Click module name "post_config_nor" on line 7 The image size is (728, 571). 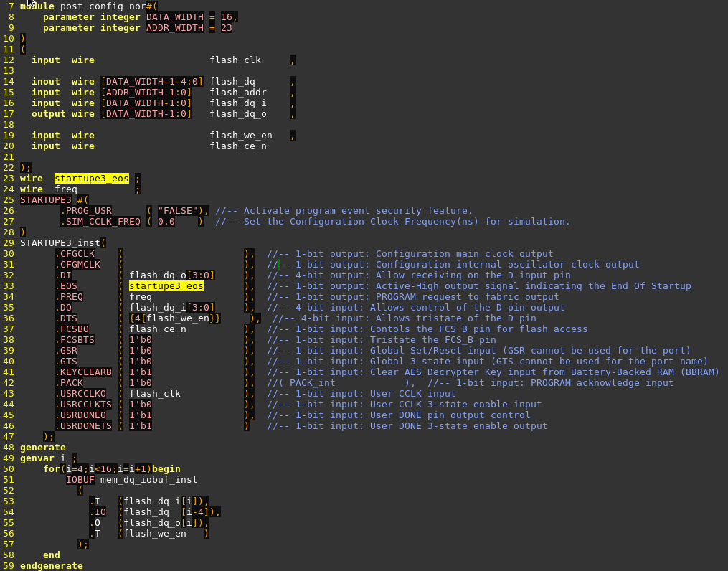pos(103,6)
